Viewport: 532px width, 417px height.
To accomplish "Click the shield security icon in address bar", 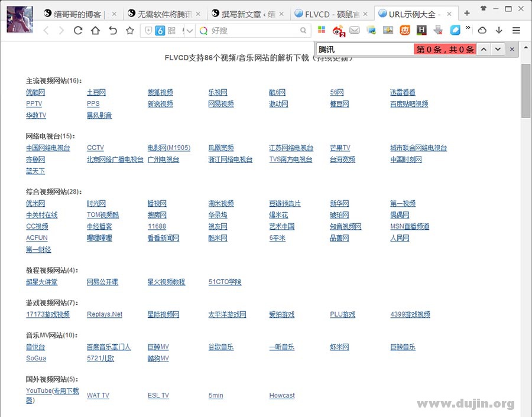I will (148, 31).
